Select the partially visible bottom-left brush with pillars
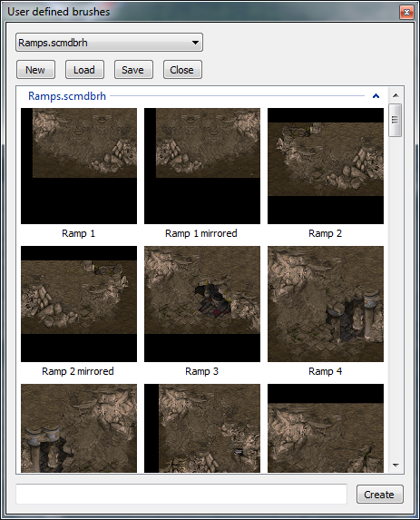The height and width of the screenshot is (520, 420). pos(79,428)
